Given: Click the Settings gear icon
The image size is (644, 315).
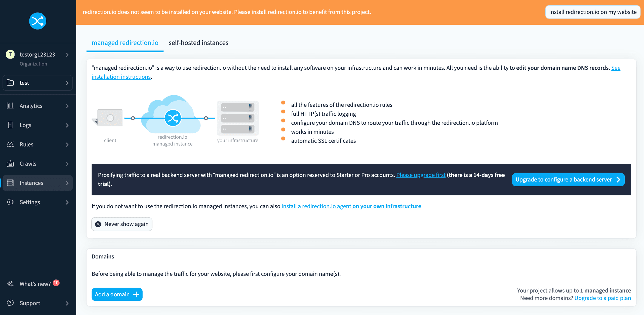Looking at the screenshot, I should (x=10, y=202).
